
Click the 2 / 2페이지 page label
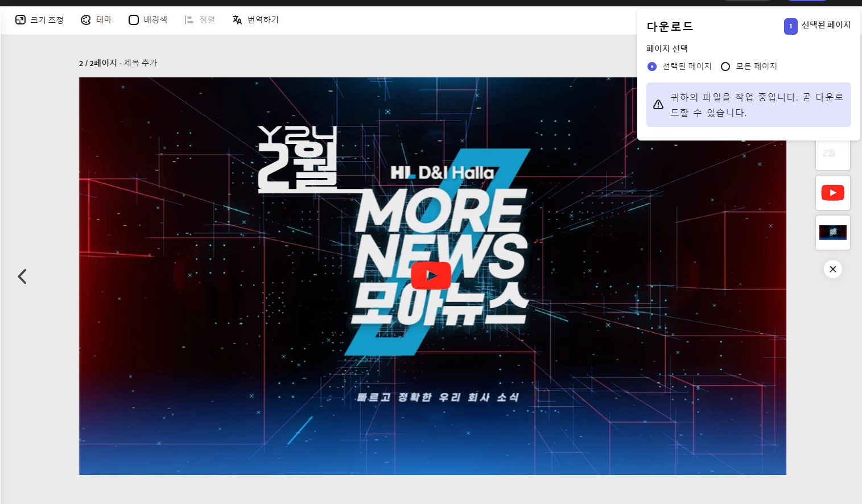[x=98, y=63]
